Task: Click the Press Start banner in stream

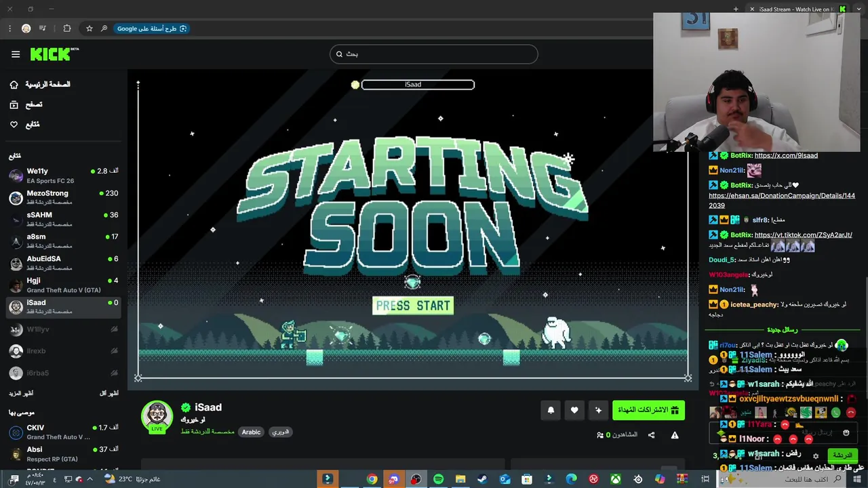Action: point(412,306)
